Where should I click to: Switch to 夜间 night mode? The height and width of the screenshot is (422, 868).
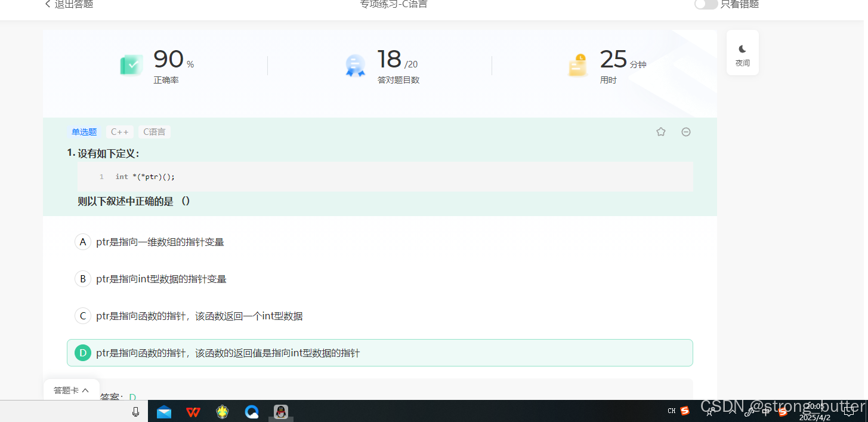[x=742, y=54]
